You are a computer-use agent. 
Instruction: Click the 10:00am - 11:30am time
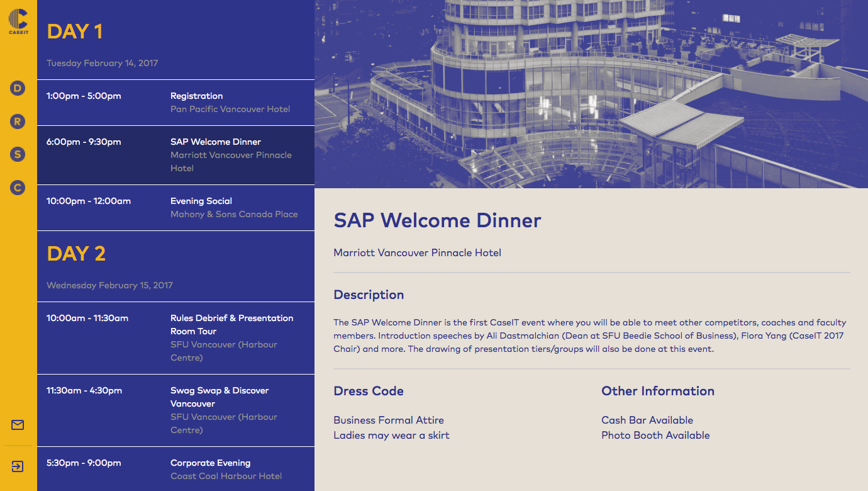coord(87,319)
